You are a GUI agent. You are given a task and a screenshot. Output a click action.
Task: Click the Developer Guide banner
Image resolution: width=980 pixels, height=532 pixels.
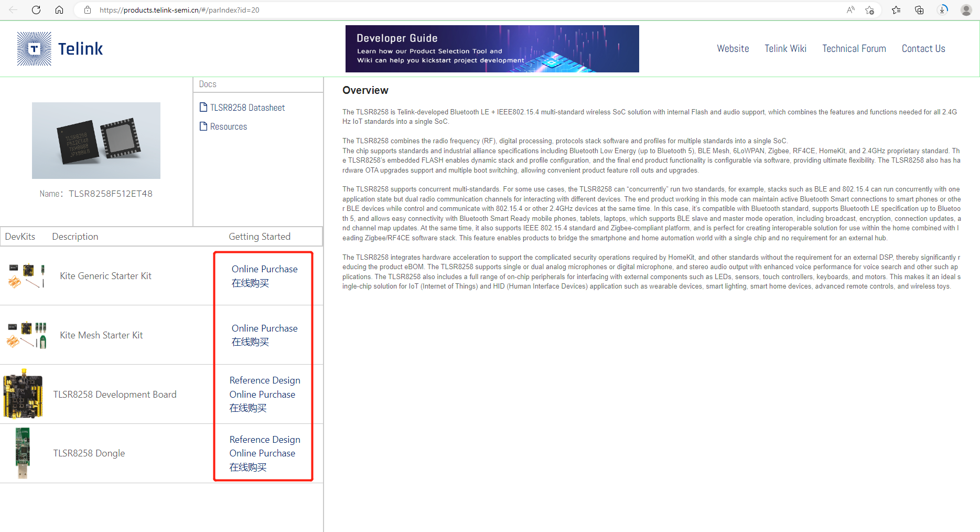tap(492, 49)
